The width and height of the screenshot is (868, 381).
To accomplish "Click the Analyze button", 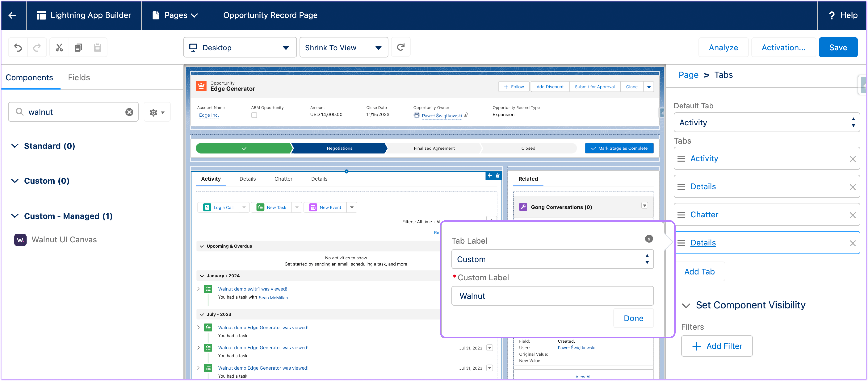I will coord(723,48).
